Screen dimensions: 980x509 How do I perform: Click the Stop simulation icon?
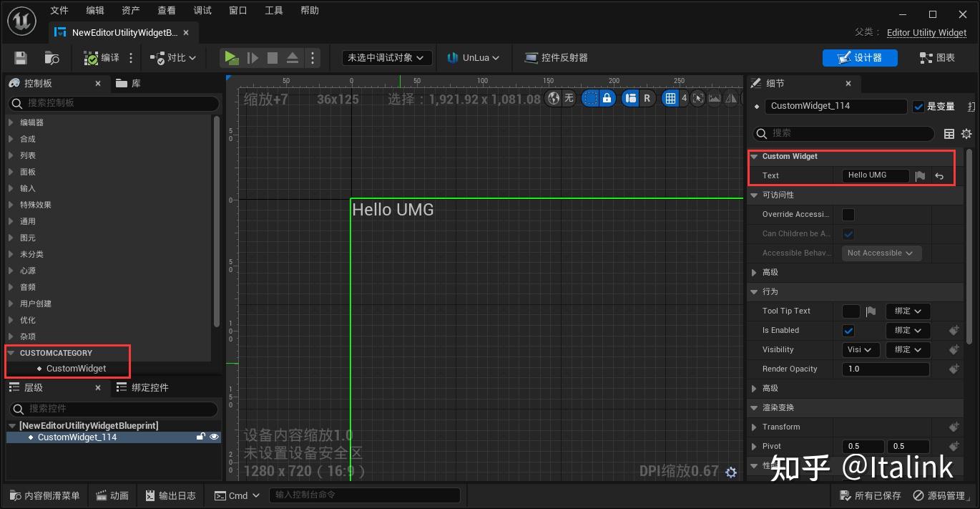[273, 57]
